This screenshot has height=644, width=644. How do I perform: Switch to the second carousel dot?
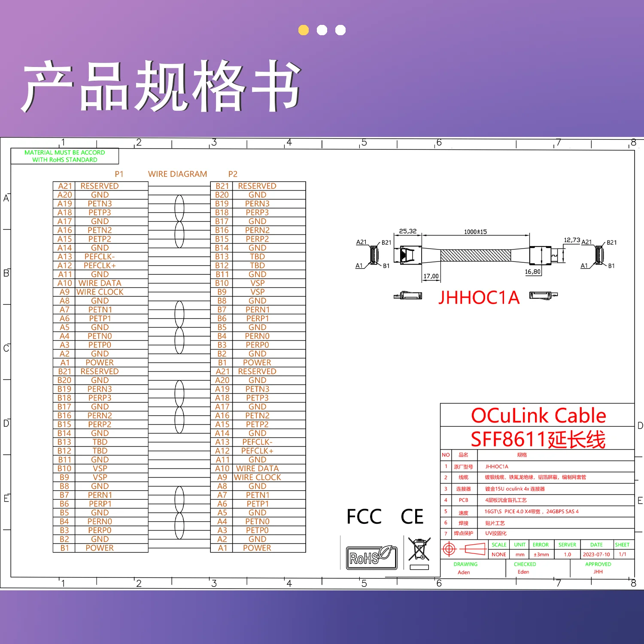tap(322, 30)
